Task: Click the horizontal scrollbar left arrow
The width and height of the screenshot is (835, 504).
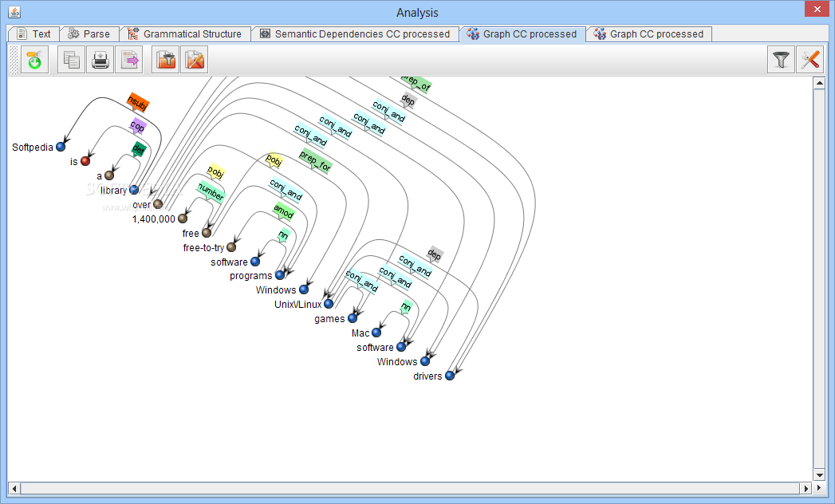Action: tap(14, 488)
